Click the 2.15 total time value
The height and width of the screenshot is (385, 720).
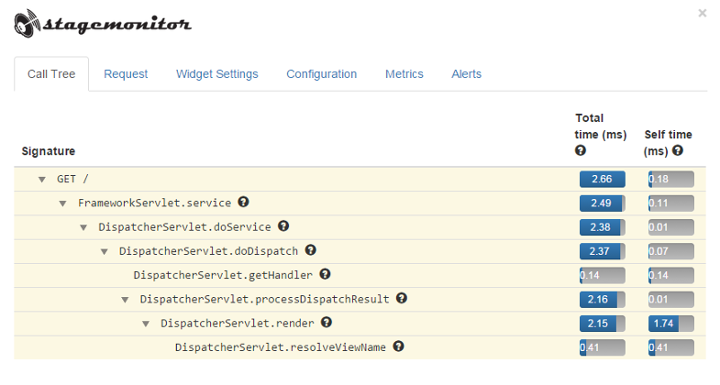(x=598, y=323)
